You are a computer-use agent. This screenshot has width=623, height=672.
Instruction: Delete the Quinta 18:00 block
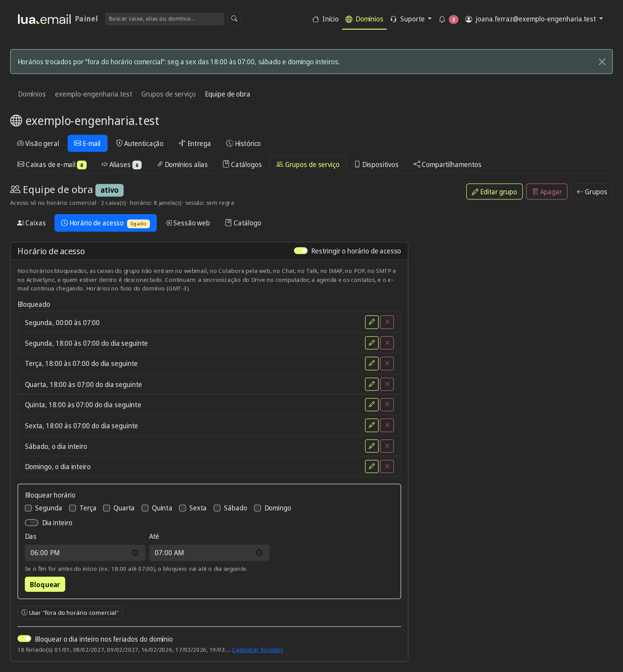387,405
